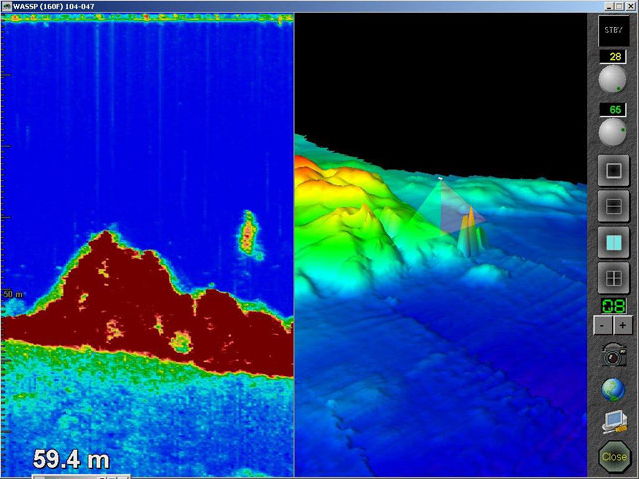
Task: Click the globe icon
Action: 612,389
